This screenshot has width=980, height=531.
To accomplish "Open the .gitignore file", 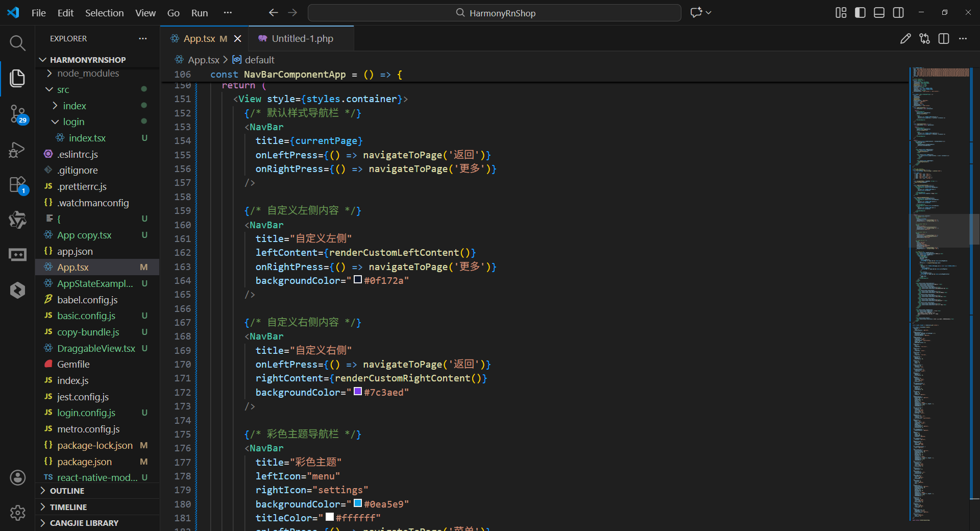I will 97,171.
